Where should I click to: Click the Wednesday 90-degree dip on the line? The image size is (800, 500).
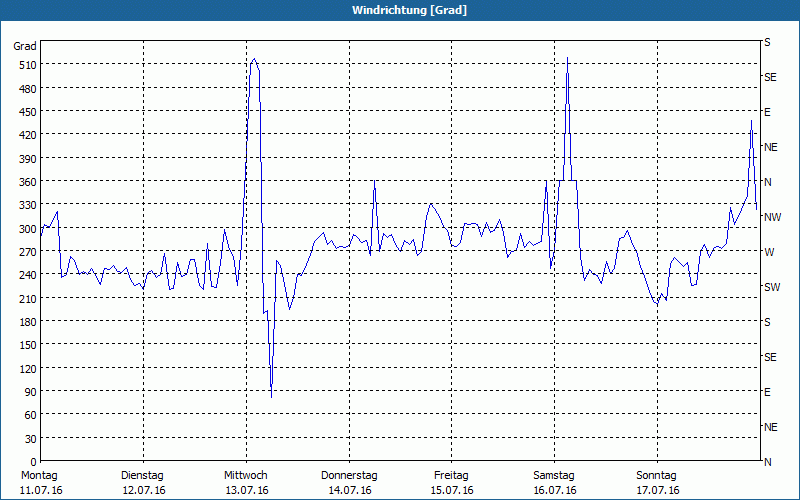coord(271,396)
